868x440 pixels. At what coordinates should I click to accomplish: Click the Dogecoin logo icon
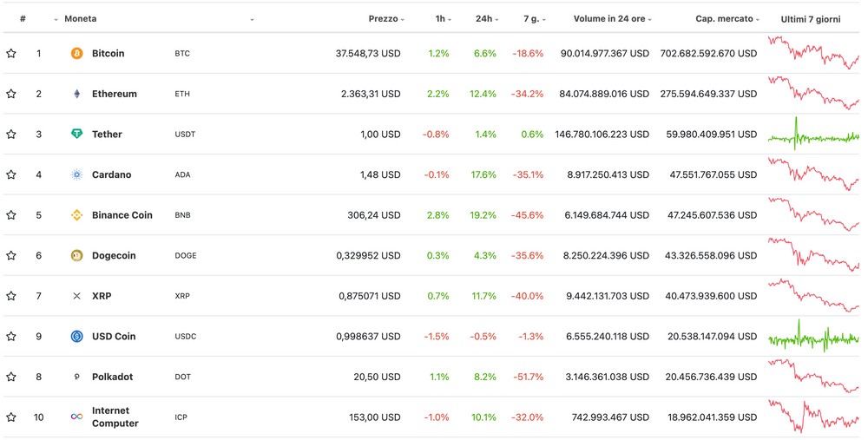pyautogui.click(x=76, y=256)
